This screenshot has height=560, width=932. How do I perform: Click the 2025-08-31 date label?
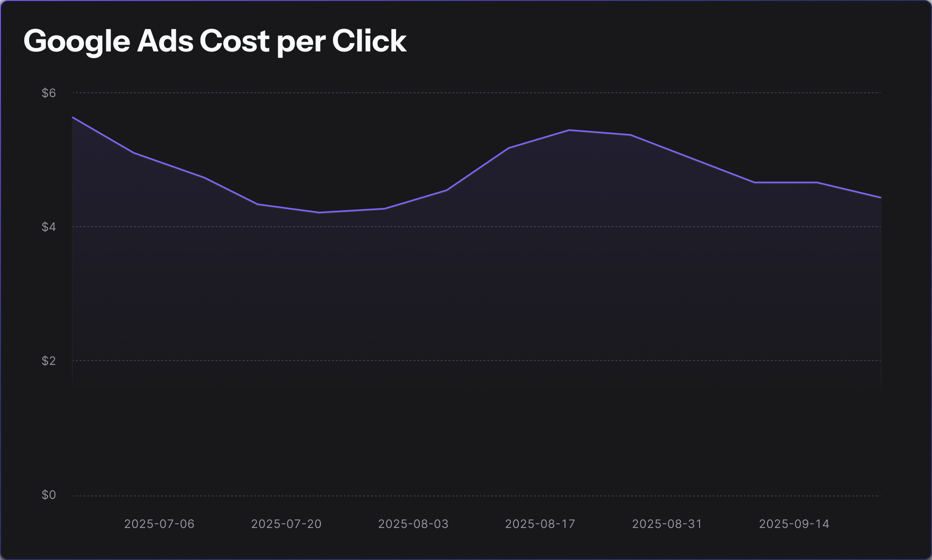pos(667,524)
